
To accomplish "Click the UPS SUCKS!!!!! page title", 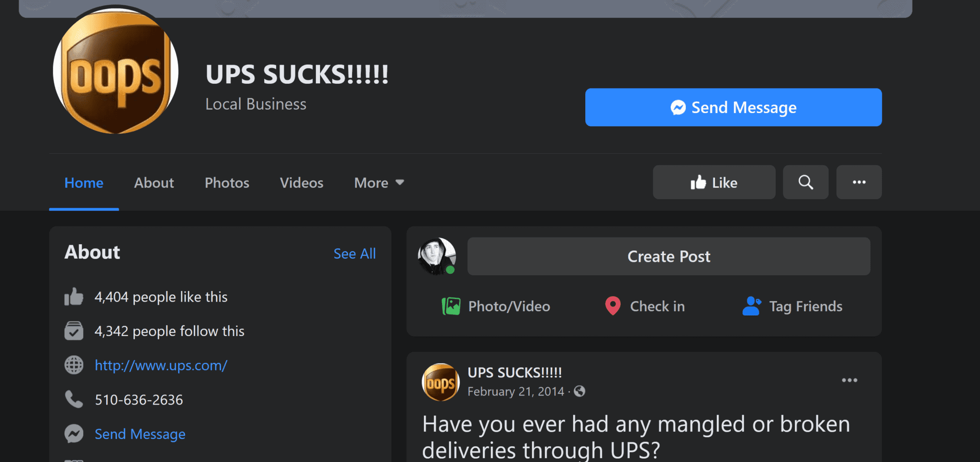I will pos(297,74).
